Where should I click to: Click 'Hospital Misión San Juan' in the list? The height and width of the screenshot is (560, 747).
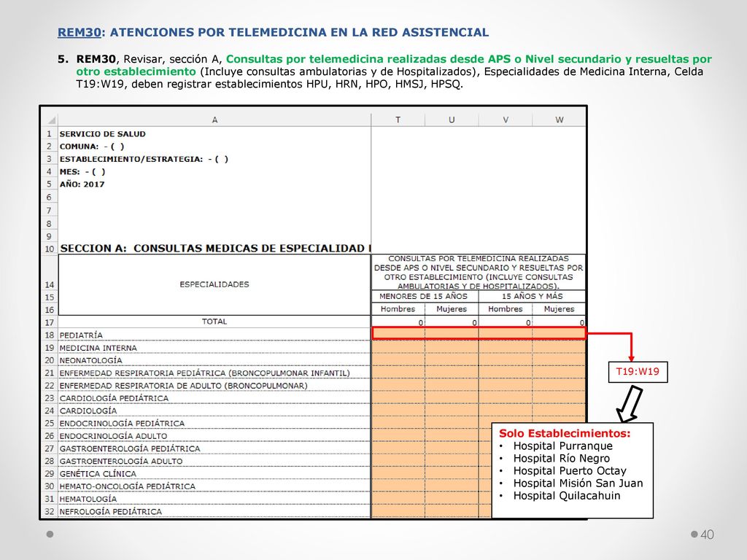pyautogui.click(x=578, y=483)
